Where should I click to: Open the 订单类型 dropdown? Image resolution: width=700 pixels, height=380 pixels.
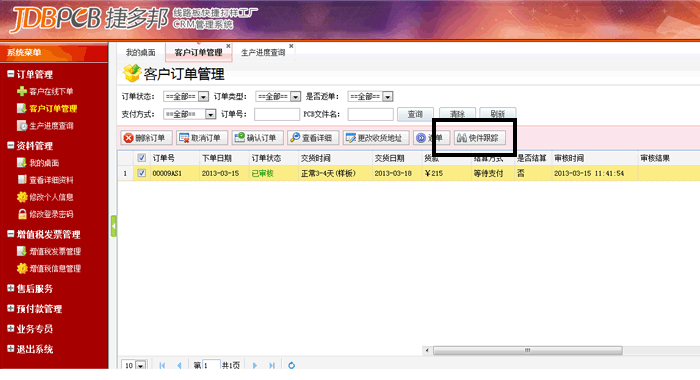pyautogui.click(x=278, y=96)
